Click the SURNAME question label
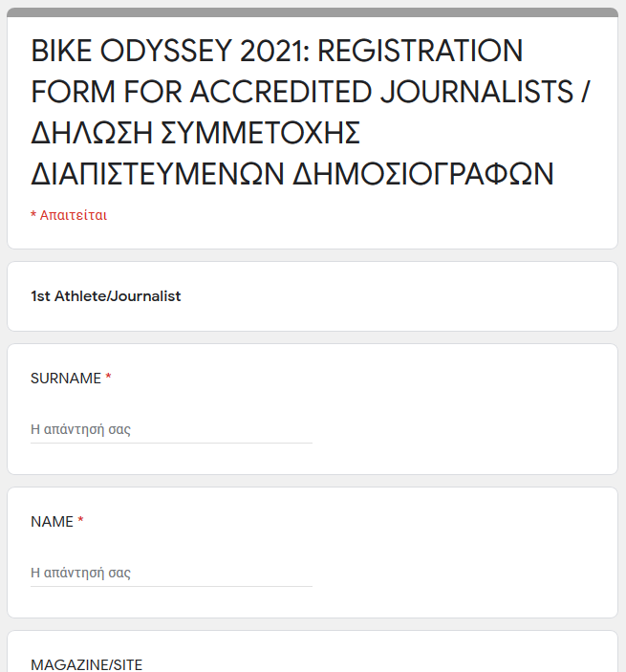Viewport: 626px width, 672px height. coord(66,379)
